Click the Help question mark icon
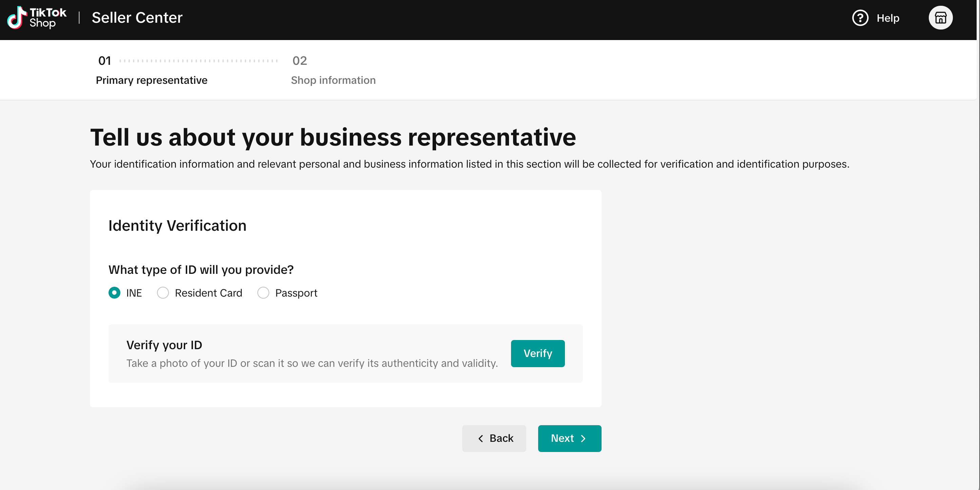This screenshot has height=490, width=980. pyautogui.click(x=860, y=18)
